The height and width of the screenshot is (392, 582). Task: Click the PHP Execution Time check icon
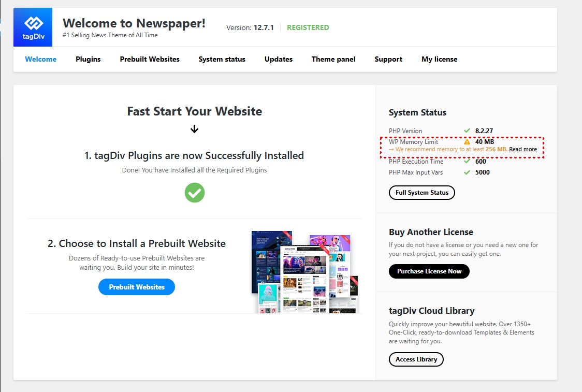467,162
